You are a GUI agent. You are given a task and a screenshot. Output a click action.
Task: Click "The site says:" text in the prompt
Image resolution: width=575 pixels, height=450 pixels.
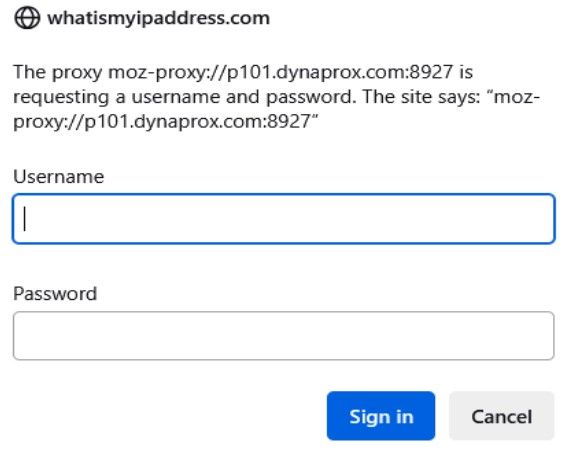click(x=421, y=96)
